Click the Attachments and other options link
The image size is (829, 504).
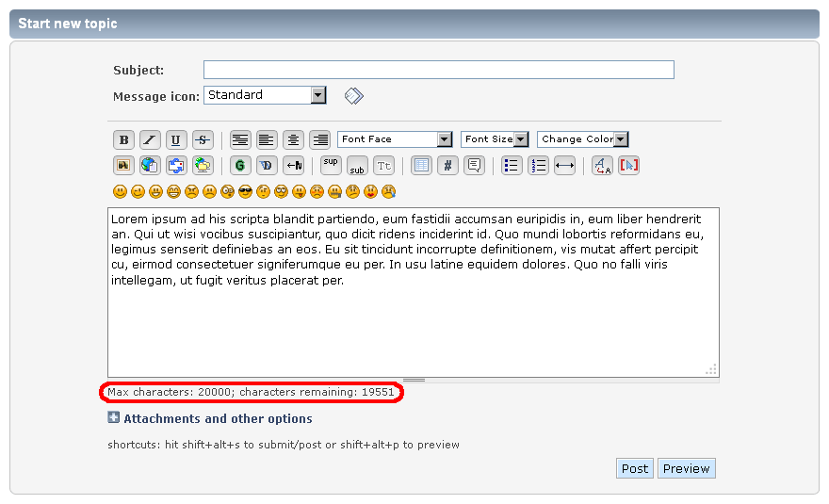click(218, 419)
